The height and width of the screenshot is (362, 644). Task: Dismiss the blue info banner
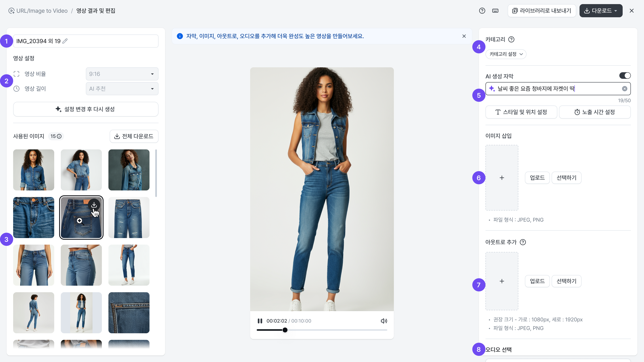coord(464,36)
